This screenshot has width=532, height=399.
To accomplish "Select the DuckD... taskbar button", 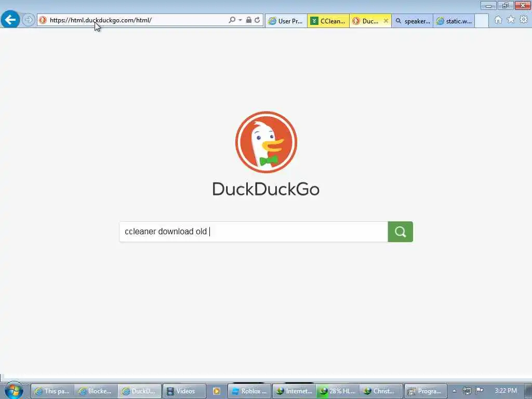I will (x=139, y=391).
